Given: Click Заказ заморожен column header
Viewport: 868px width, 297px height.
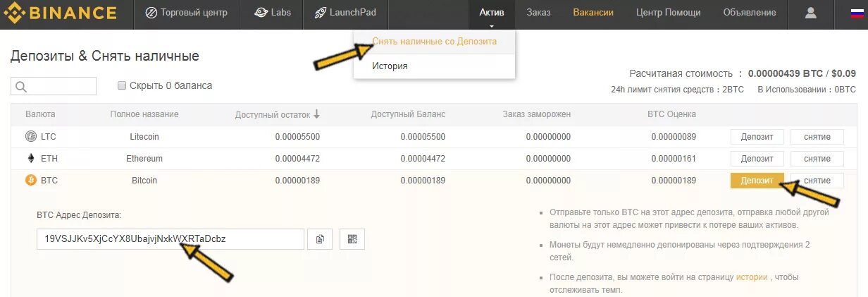Looking at the screenshot, I should coord(537,114).
